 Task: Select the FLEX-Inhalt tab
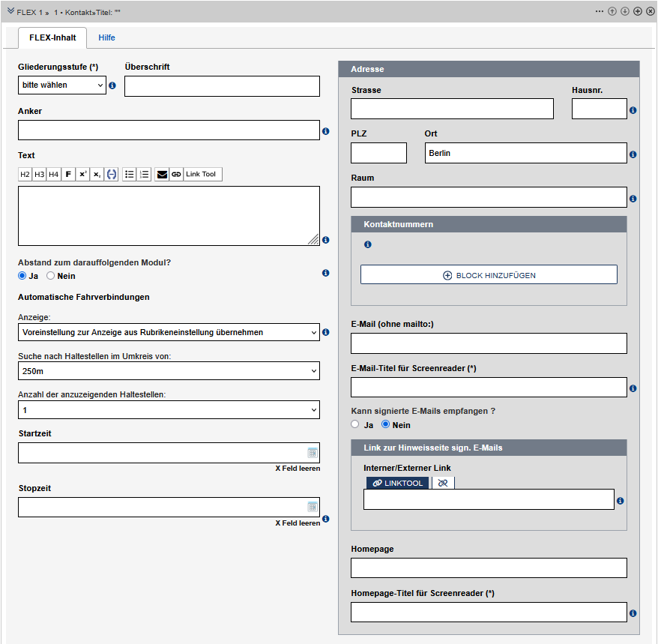click(x=52, y=37)
